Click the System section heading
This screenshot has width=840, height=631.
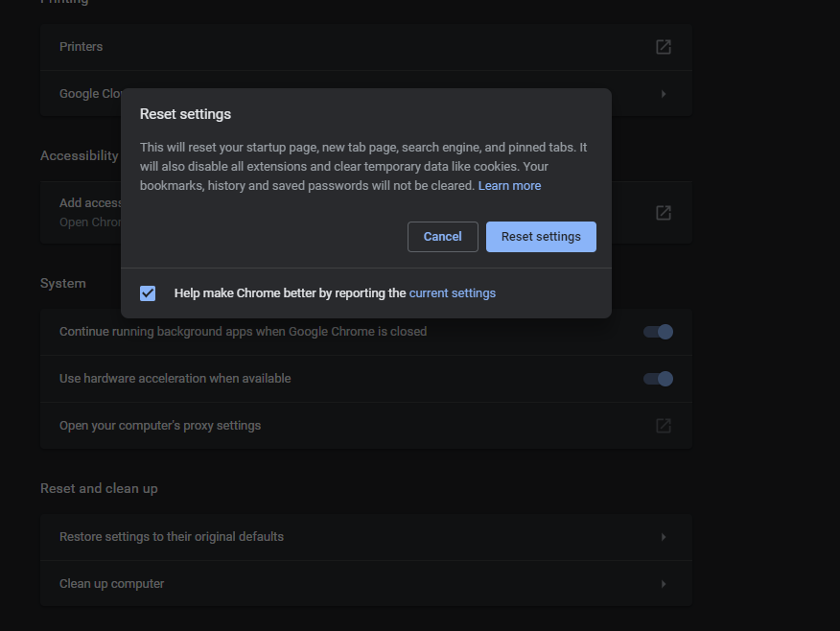tap(63, 283)
